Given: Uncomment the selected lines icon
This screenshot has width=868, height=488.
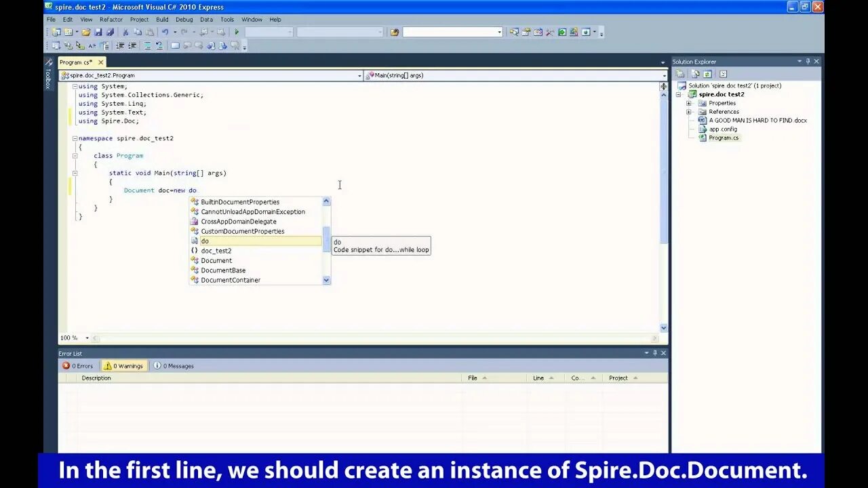Looking at the screenshot, I should click(x=159, y=45).
